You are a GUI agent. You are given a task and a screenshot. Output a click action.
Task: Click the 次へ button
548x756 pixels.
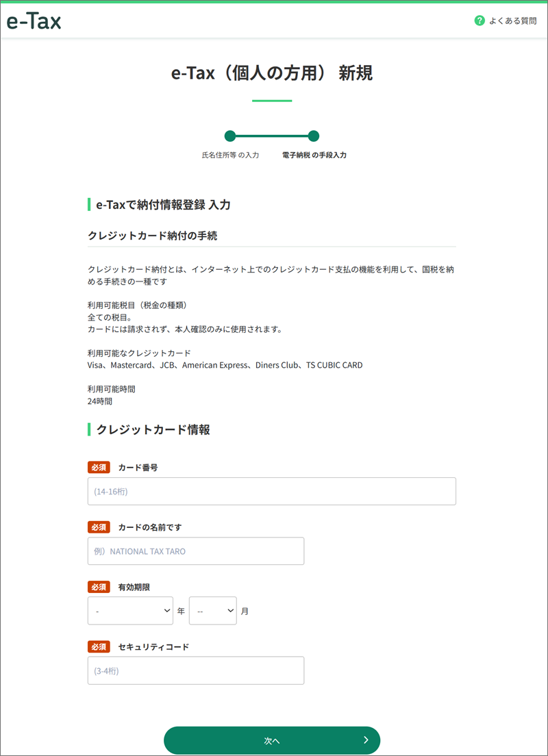tap(272, 740)
